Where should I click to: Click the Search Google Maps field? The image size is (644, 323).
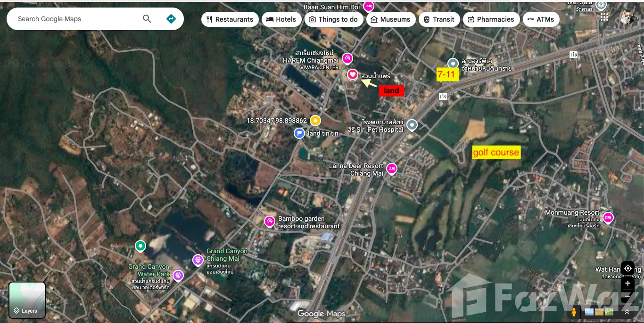(75, 19)
